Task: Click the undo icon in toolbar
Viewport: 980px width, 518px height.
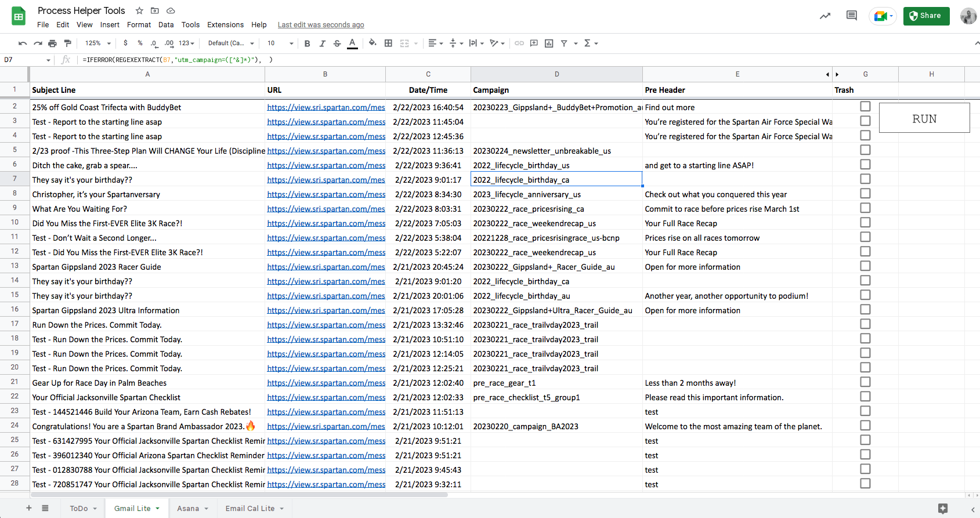Action: point(23,44)
